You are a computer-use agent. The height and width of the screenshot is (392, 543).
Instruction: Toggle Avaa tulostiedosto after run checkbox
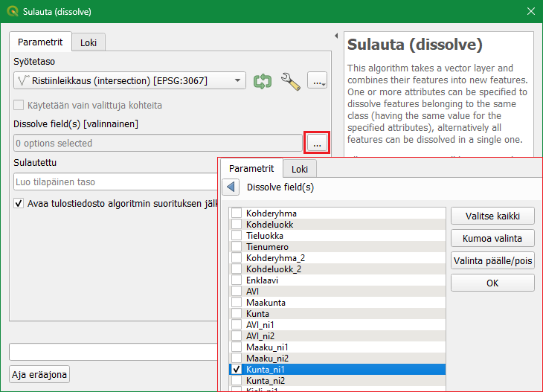pyautogui.click(x=19, y=204)
